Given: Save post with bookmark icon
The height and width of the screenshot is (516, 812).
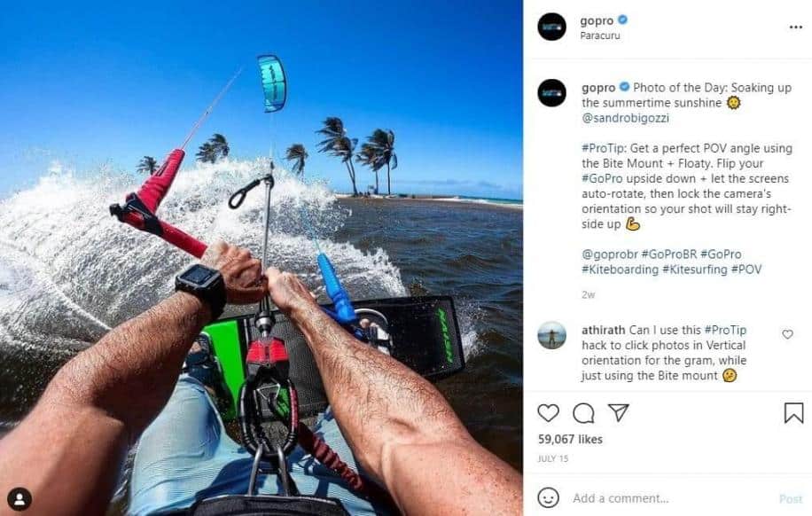Looking at the screenshot, I should tap(793, 413).
